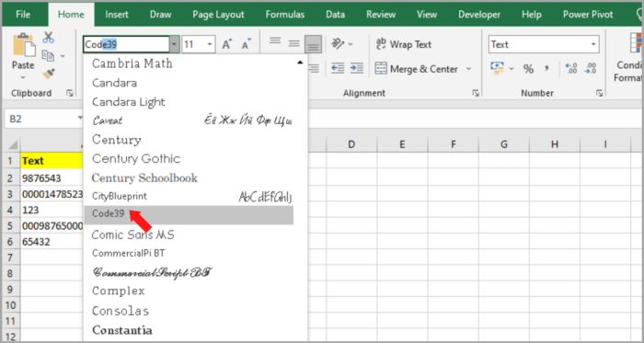Click Increase Decimal icon
The height and width of the screenshot is (343, 644).
[x=571, y=69]
